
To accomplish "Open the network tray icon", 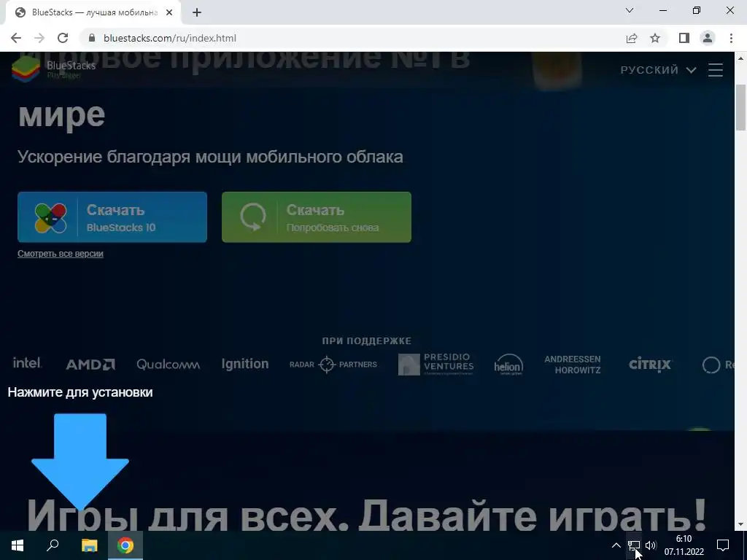I will (x=634, y=545).
